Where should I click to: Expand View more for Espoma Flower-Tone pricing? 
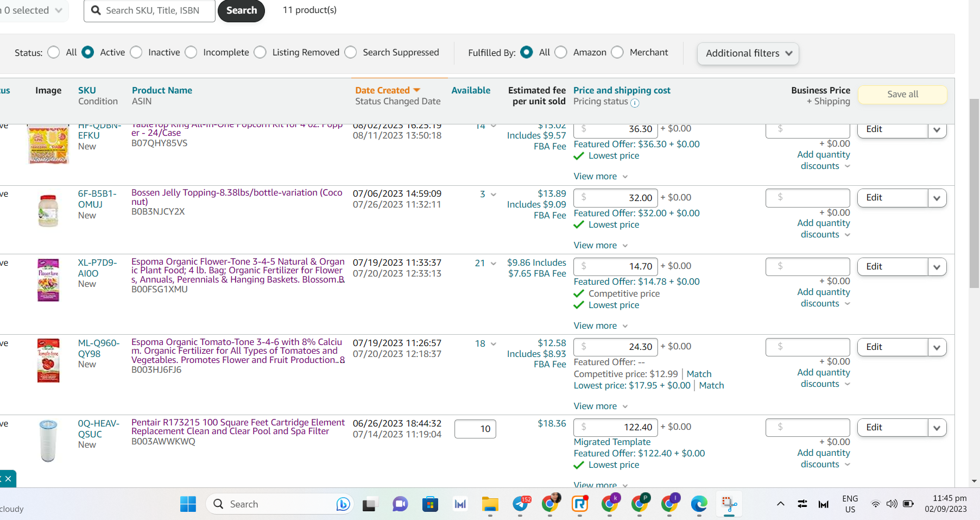[x=600, y=325]
